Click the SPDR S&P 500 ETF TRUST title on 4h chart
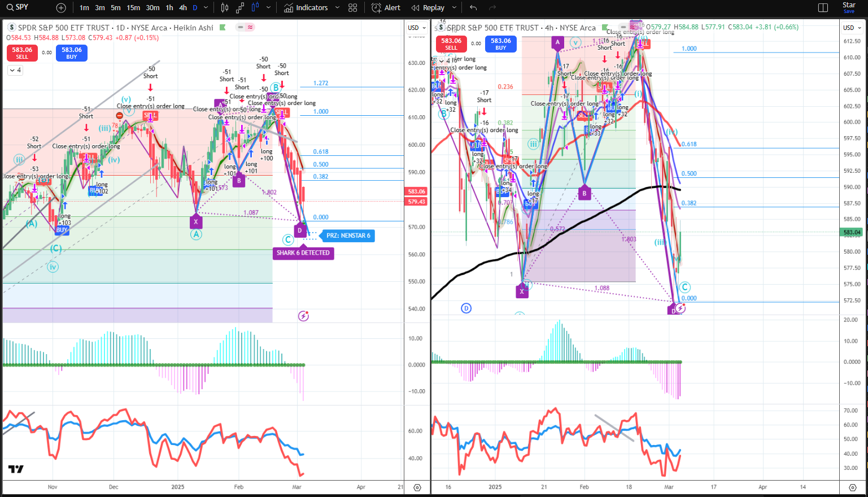 492,28
